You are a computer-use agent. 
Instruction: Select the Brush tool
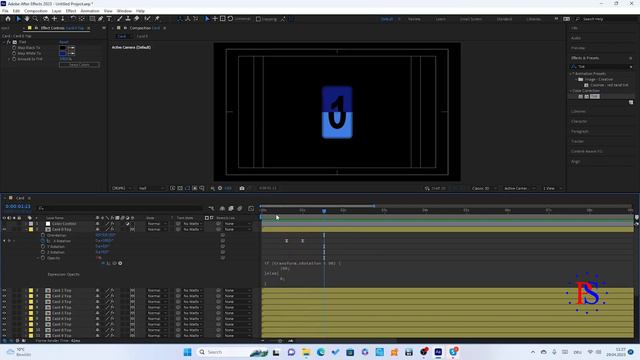120,19
